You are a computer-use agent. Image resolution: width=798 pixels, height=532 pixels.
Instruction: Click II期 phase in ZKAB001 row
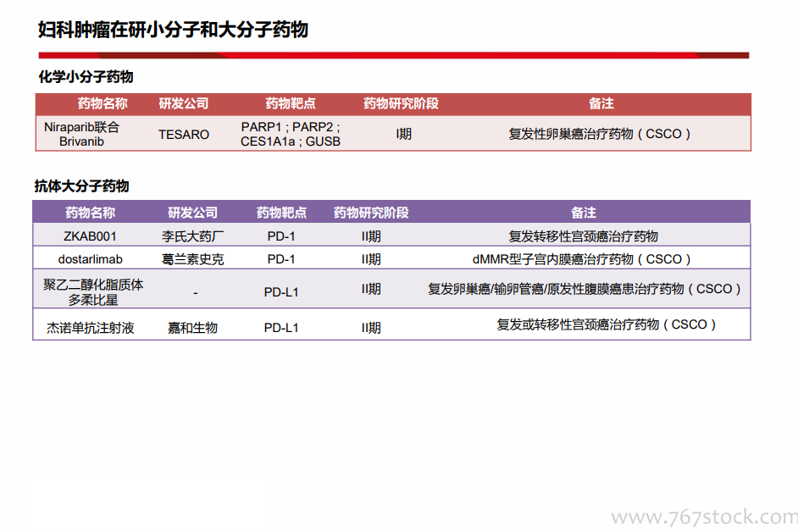371,236
